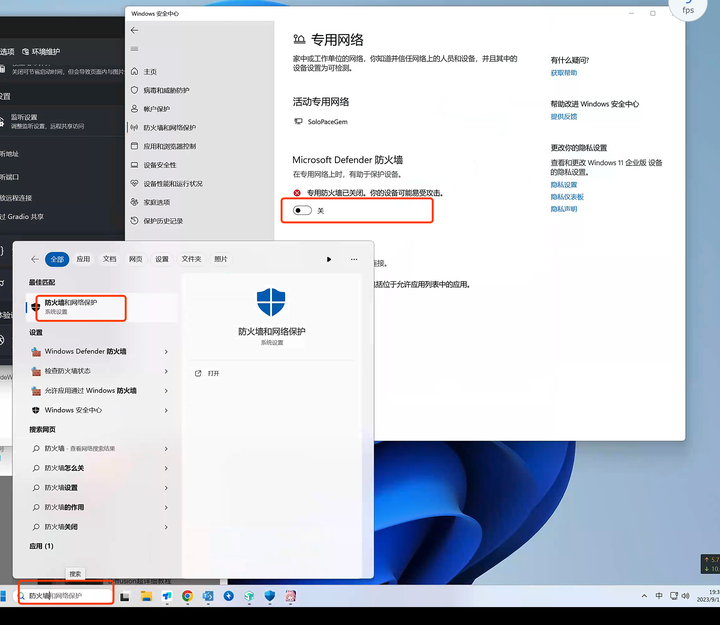The height and width of the screenshot is (625, 720).
Task: Click 打开 in the preview pane
Action: 207,373
